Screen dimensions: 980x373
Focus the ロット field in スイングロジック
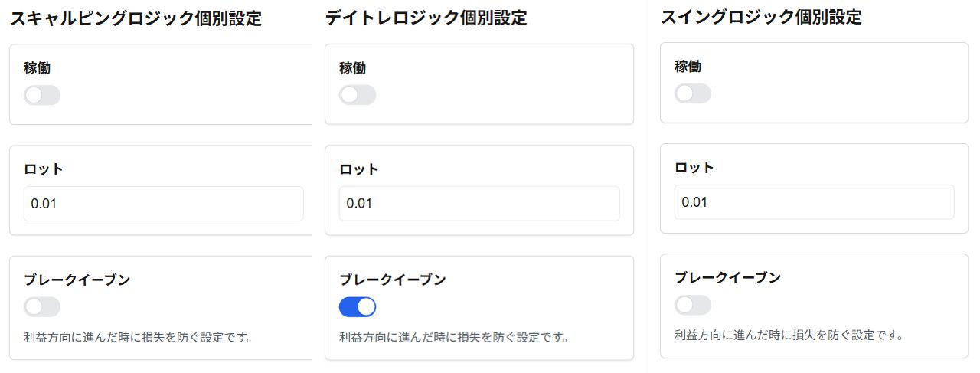pos(815,202)
